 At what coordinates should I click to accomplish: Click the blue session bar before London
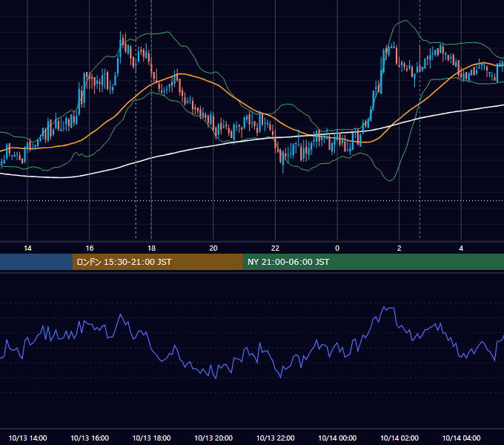(36, 262)
